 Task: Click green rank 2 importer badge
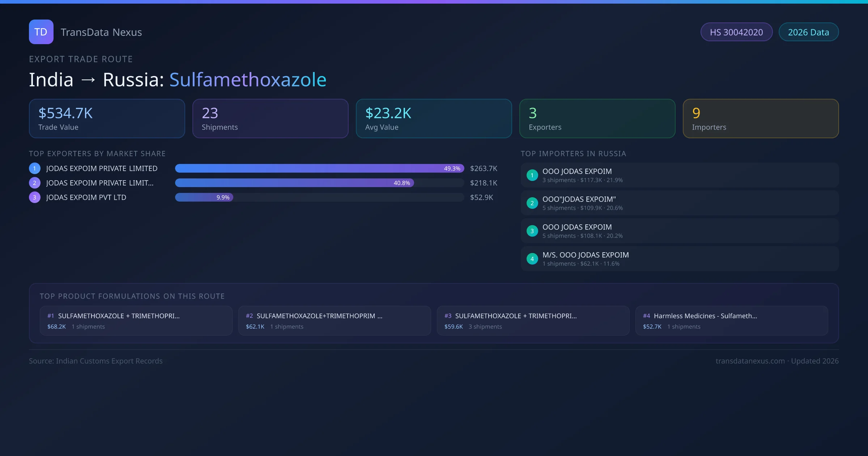pos(532,203)
